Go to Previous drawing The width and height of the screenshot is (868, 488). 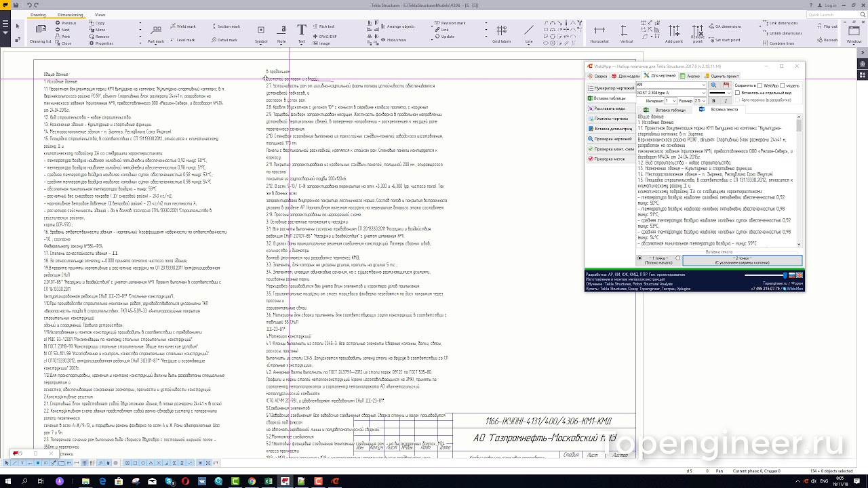[66, 23]
